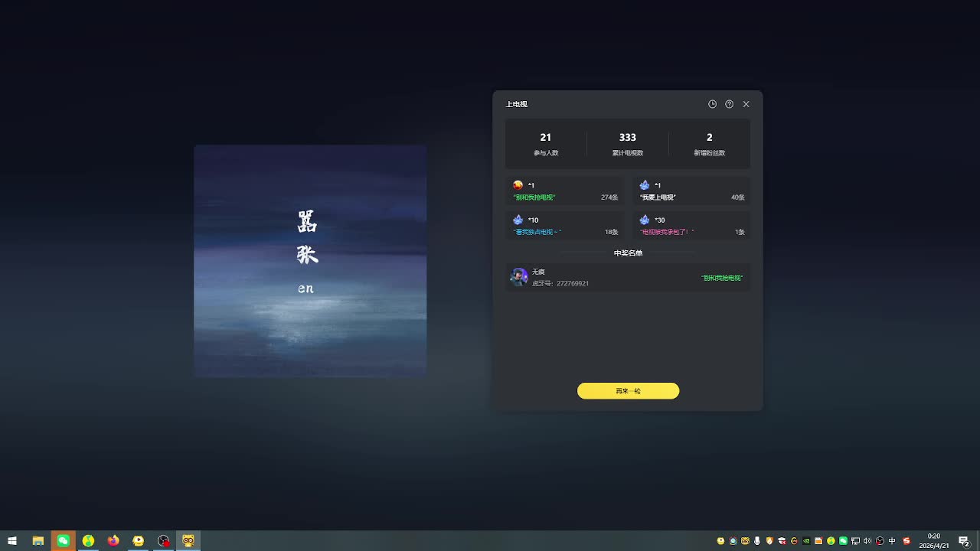Viewport: 980px width, 551px height.
Task: Click the 参与人数 stat showing 21
Action: [x=546, y=143]
